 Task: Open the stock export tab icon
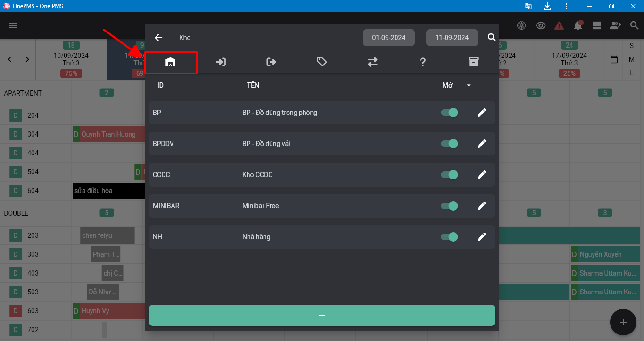point(272,62)
